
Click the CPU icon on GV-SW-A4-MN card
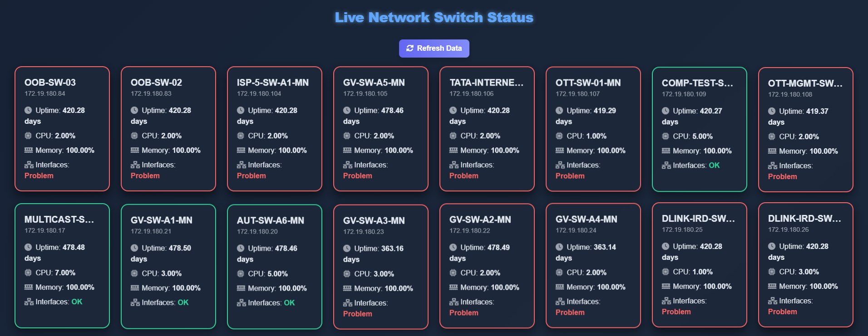pos(559,273)
